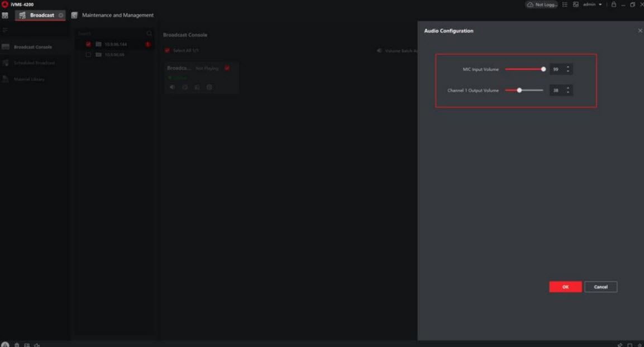Image resolution: width=644 pixels, height=347 pixels.
Task: Switch to Maintenance and Management tab
Action: tap(117, 15)
